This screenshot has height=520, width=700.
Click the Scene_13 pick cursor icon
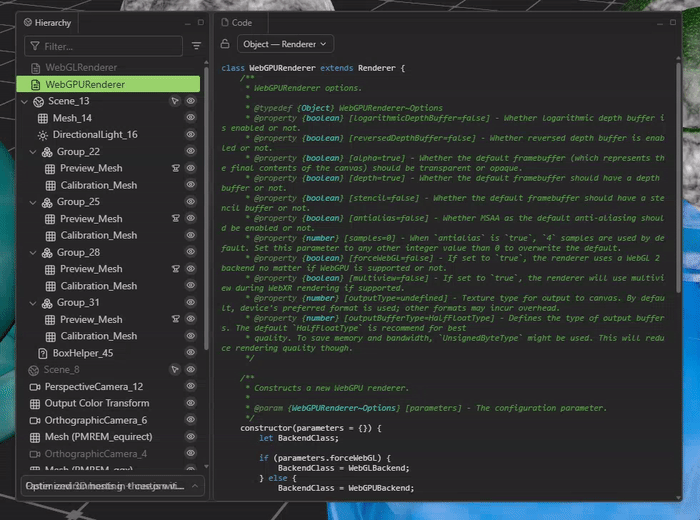pos(175,101)
